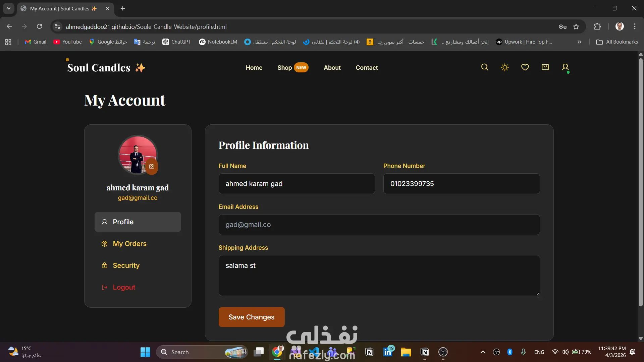Viewport: 644px width, 362px height.
Task: Go to Shop page in navigation
Action: point(284,68)
